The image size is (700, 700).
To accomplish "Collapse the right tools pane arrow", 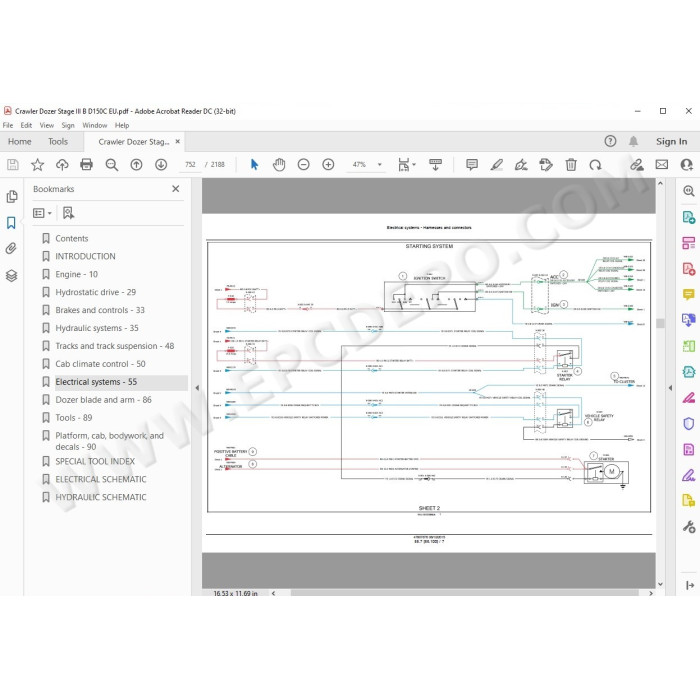I will click(x=670, y=388).
